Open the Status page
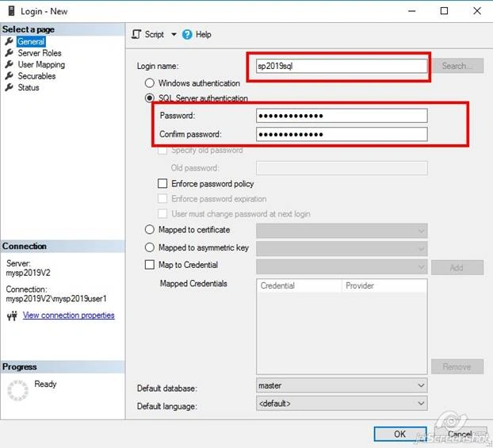493x448 pixels. click(29, 87)
